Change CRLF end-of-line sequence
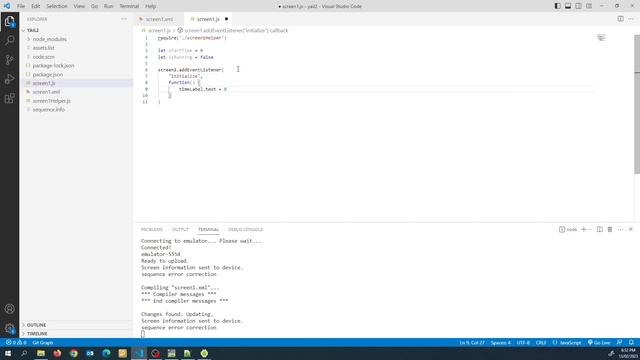This screenshot has height=360, width=640. pyautogui.click(x=541, y=342)
